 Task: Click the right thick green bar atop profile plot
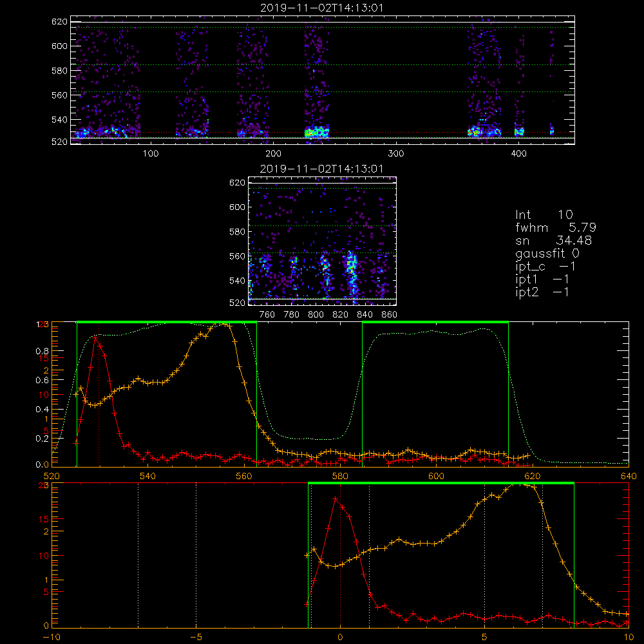435,323
